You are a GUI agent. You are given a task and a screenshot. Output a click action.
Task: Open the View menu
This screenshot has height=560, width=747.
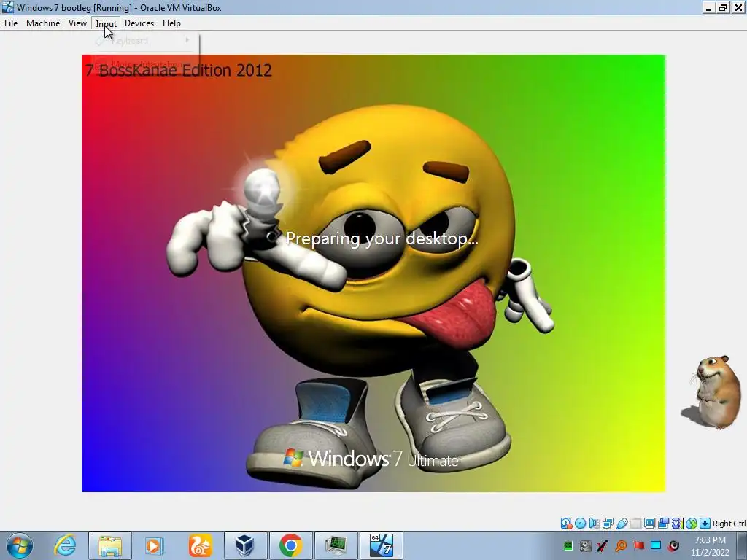coord(77,23)
